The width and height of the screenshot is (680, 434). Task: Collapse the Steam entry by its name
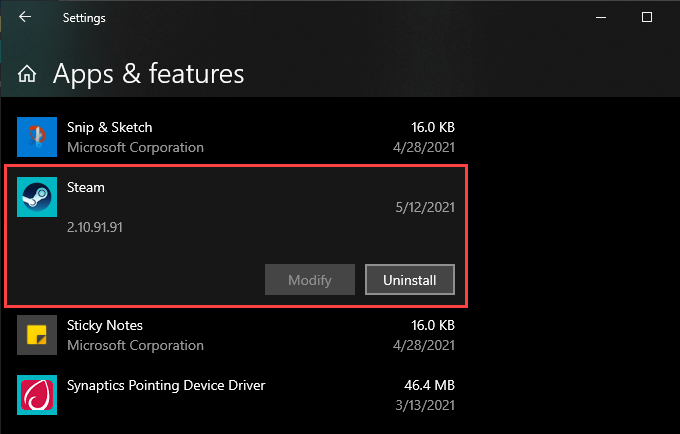[x=86, y=187]
